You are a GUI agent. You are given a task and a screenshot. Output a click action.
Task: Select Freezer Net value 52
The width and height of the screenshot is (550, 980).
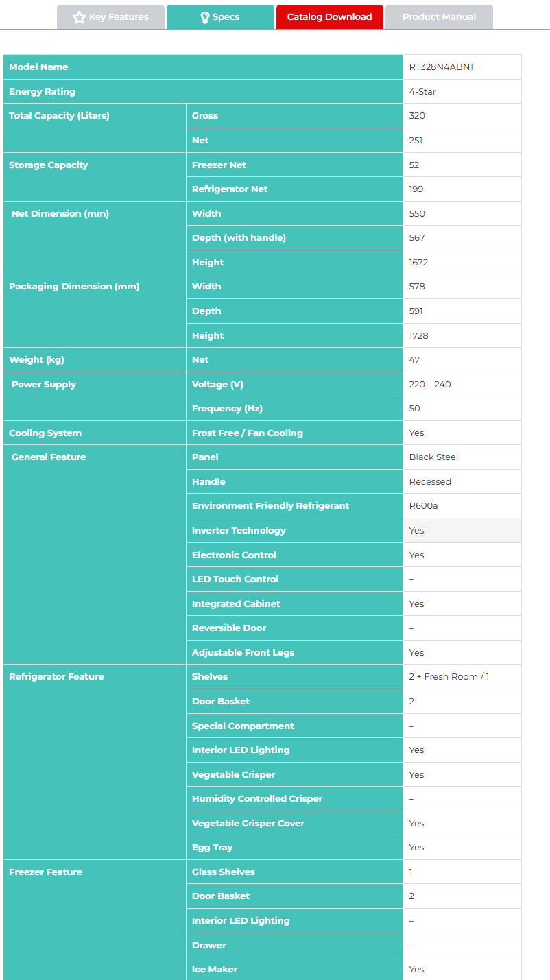pyautogui.click(x=414, y=165)
